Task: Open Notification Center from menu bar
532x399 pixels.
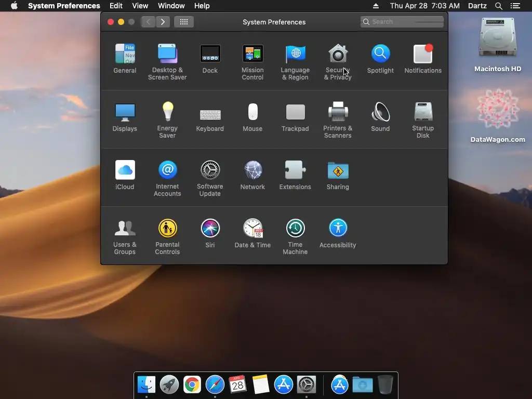Action: [515, 6]
